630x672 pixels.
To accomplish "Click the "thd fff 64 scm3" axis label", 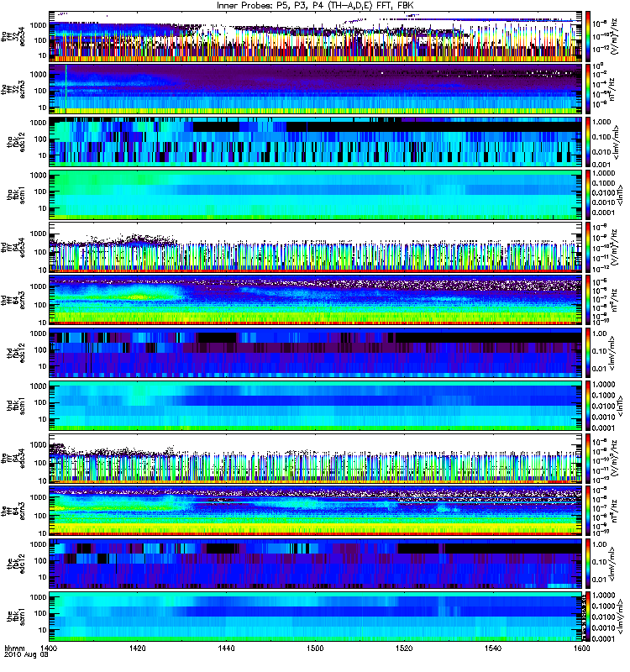I will click(13, 300).
